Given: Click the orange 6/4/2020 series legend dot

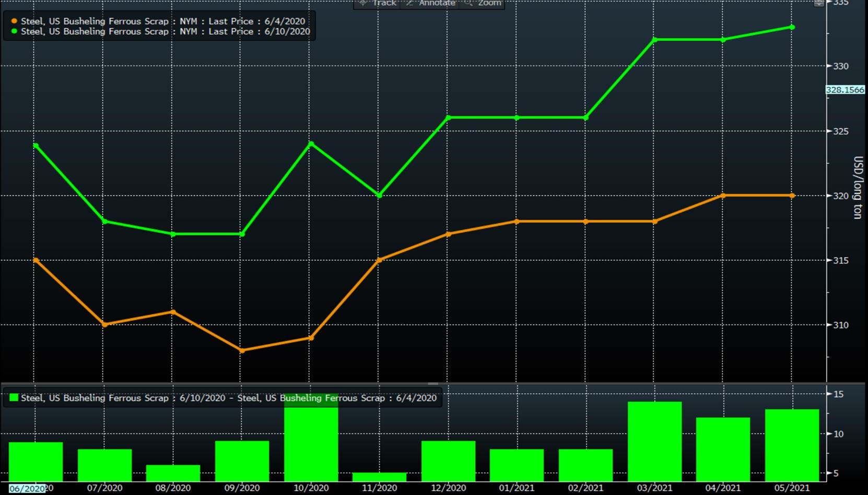Looking at the screenshot, I should point(14,21).
